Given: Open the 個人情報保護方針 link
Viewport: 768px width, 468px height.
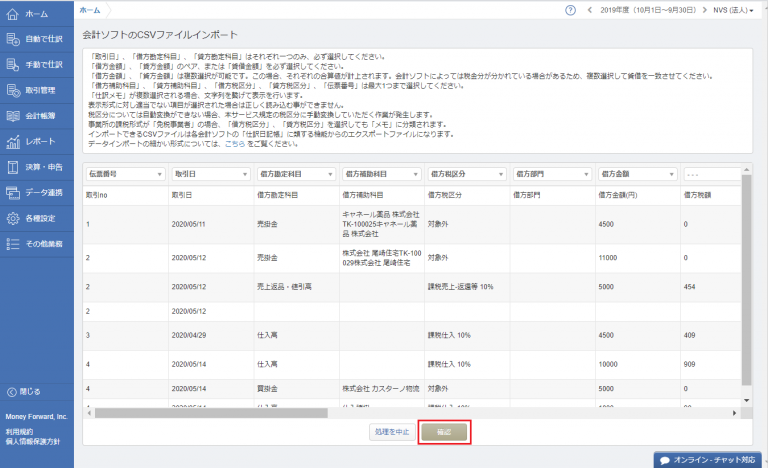Looking at the screenshot, I should [x=32, y=442].
